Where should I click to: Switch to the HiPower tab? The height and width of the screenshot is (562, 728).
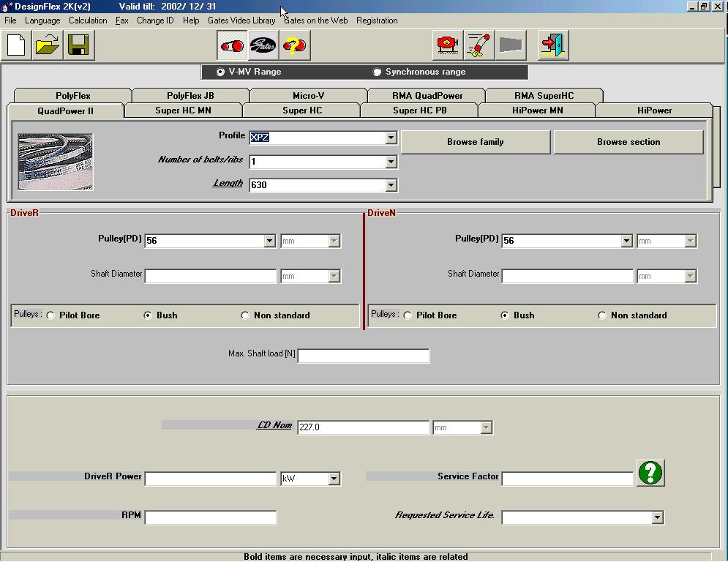point(654,110)
